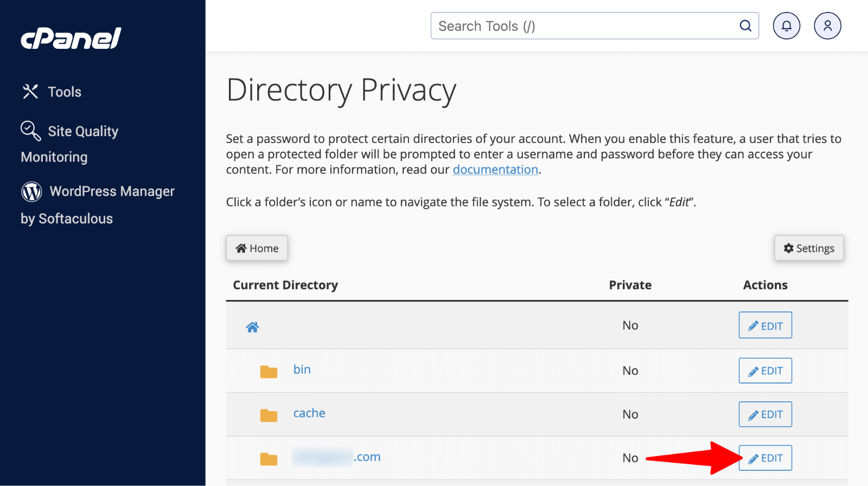Click the search magnifier icon
The image size is (868, 486).
tap(745, 26)
